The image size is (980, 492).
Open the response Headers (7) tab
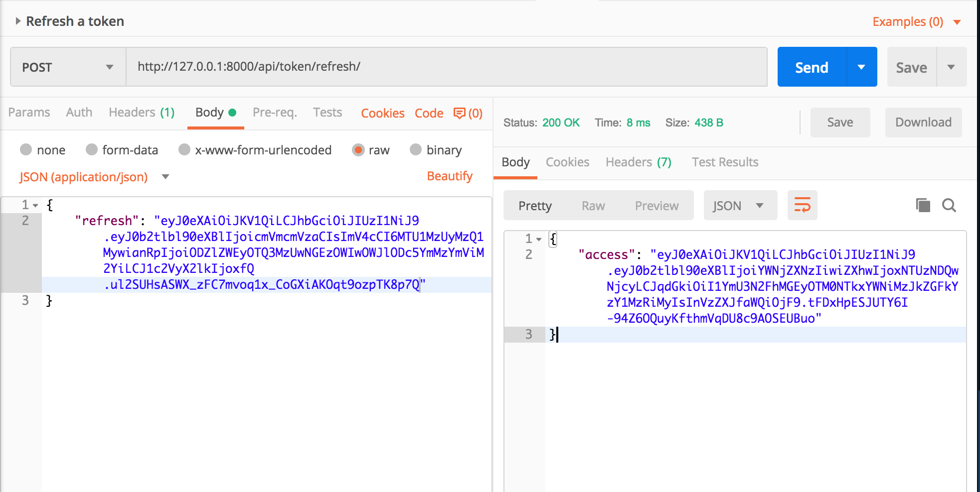click(639, 162)
